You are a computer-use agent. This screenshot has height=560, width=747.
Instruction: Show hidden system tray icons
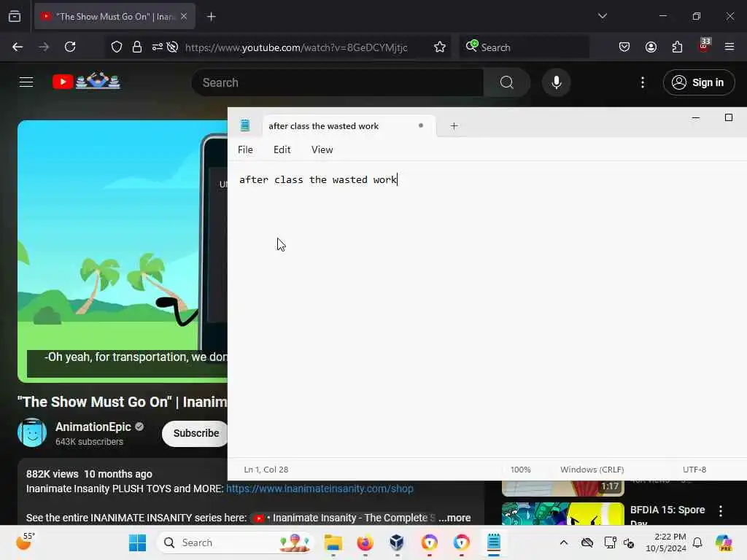click(x=564, y=542)
